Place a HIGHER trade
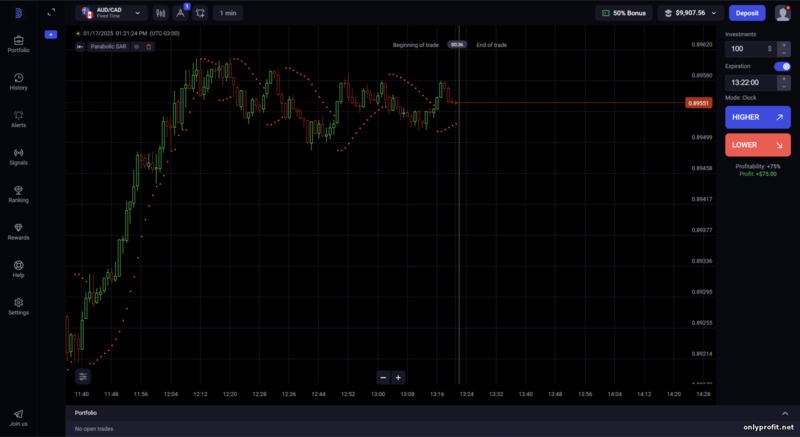The image size is (800, 437). click(x=757, y=117)
